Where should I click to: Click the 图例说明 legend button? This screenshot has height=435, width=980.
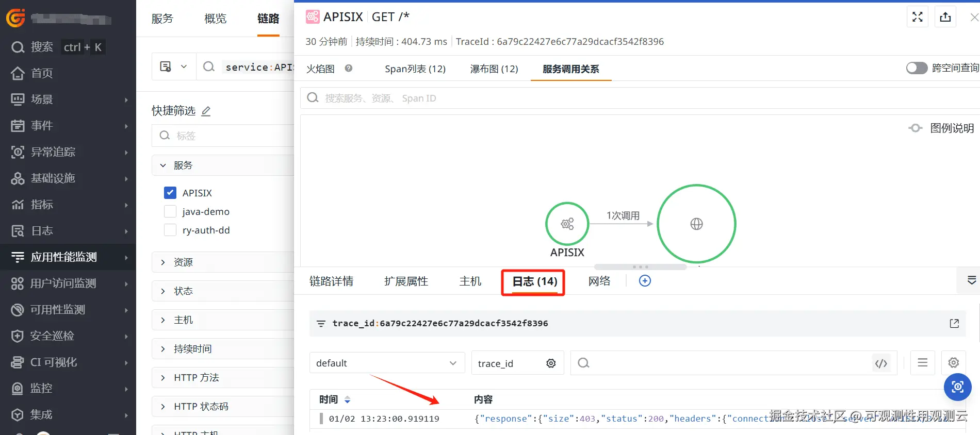tap(941, 128)
